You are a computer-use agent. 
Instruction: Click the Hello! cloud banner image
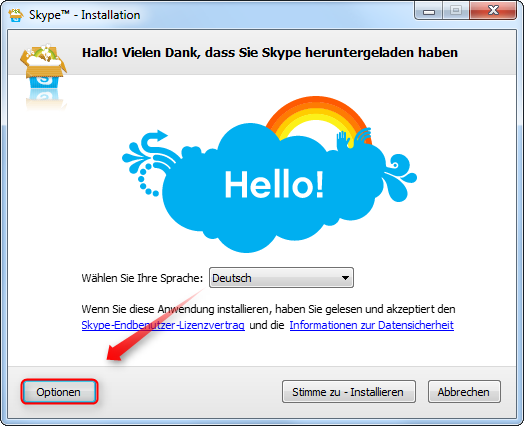tap(269, 174)
